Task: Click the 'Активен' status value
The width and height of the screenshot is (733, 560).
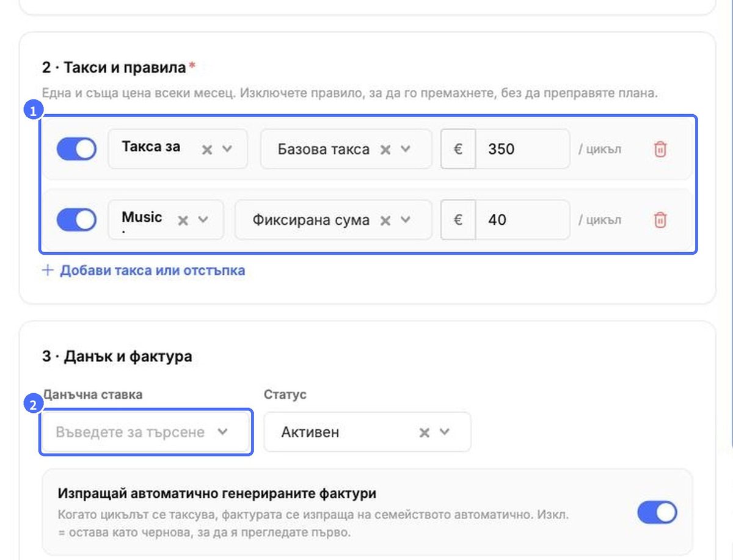Action: (x=310, y=432)
